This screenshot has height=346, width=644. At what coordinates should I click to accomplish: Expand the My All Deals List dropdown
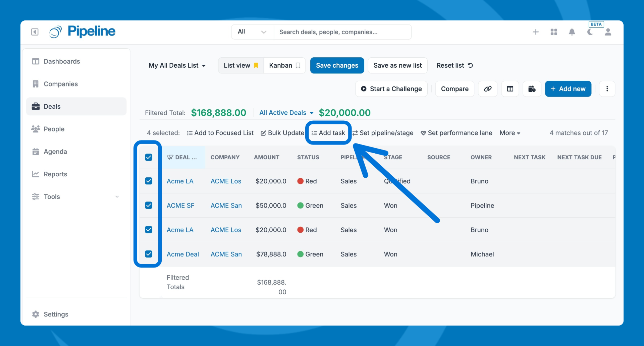coord(177,65)
